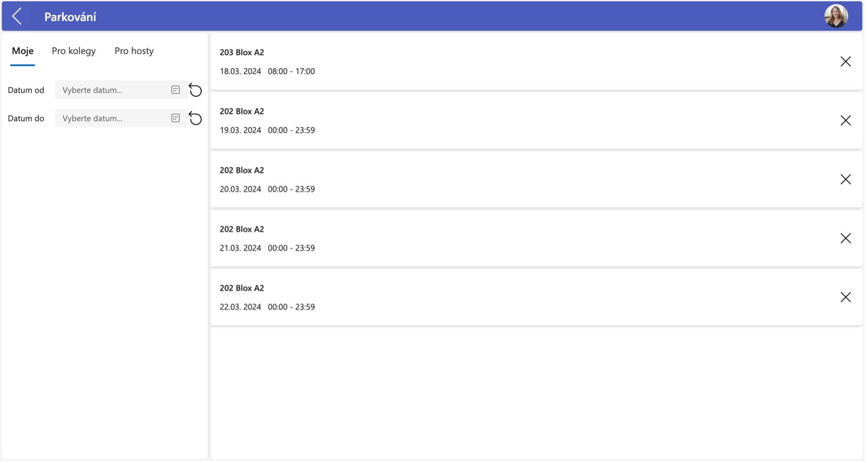Click the Parkování page title
The image size is (868, 463).
click(x=70, y=17)
